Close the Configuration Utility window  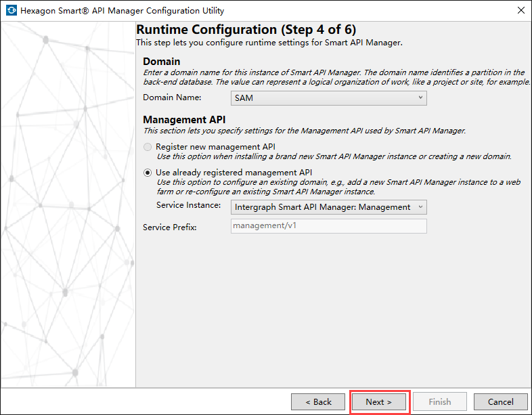point(520,11)
